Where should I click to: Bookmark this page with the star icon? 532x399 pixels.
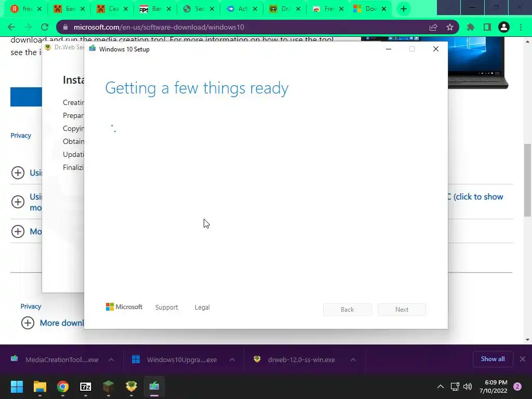pyautogui.click(x=449, y=27)
